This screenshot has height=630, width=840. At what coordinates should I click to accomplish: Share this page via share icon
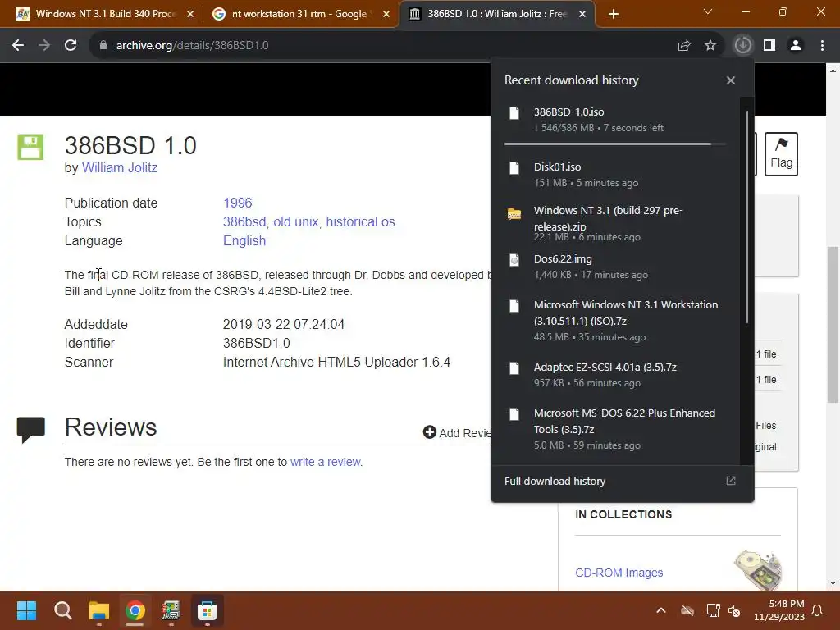pyautogui.click(x=684, y=46)
